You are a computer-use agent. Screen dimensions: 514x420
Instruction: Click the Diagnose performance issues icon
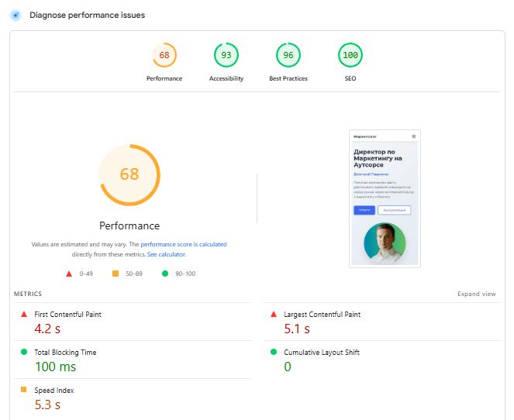pos(16,15)
